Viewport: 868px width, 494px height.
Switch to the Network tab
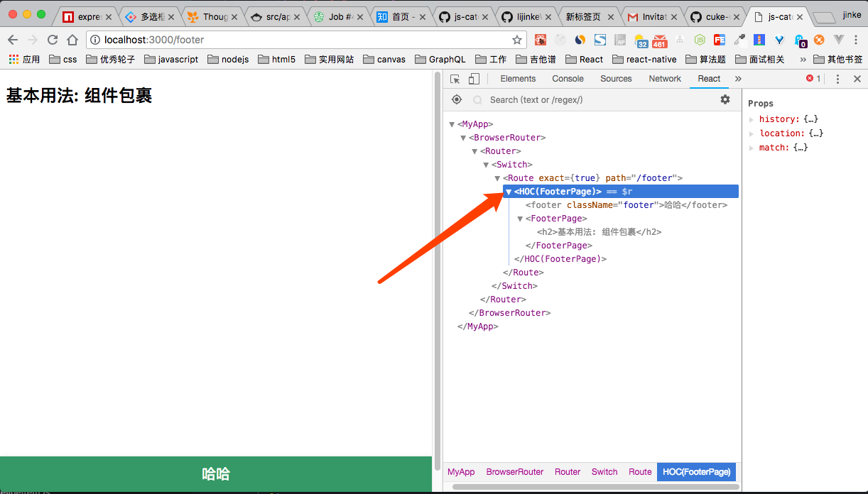click(x=665, y=79)
